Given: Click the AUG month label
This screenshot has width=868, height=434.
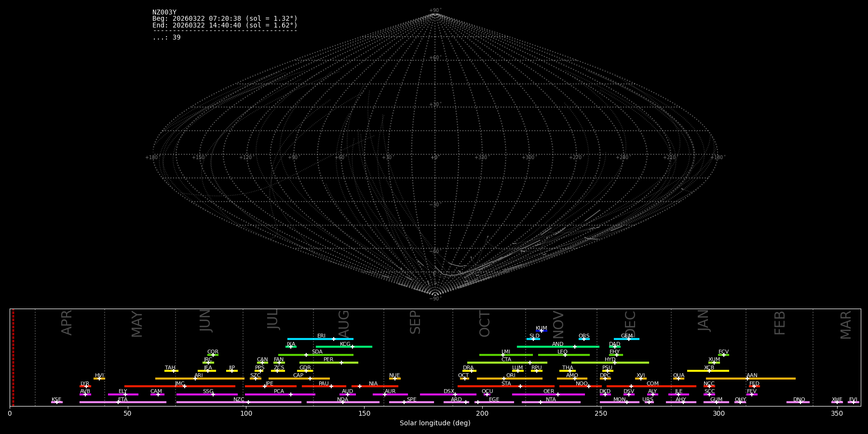Looking at the screenshot, I should pos(344,324).
